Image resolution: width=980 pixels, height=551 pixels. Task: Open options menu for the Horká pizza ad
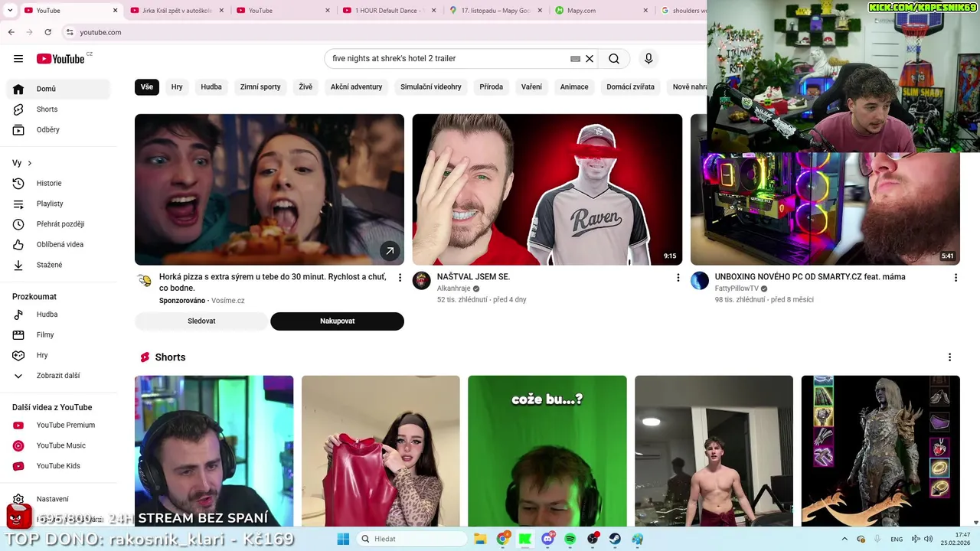coord(400,278)
